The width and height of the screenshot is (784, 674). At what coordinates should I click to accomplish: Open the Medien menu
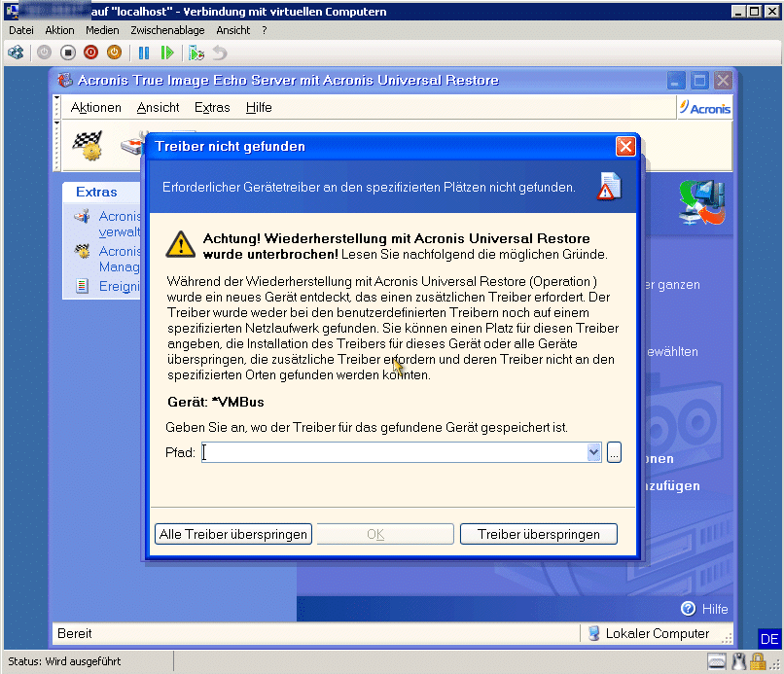102,30
